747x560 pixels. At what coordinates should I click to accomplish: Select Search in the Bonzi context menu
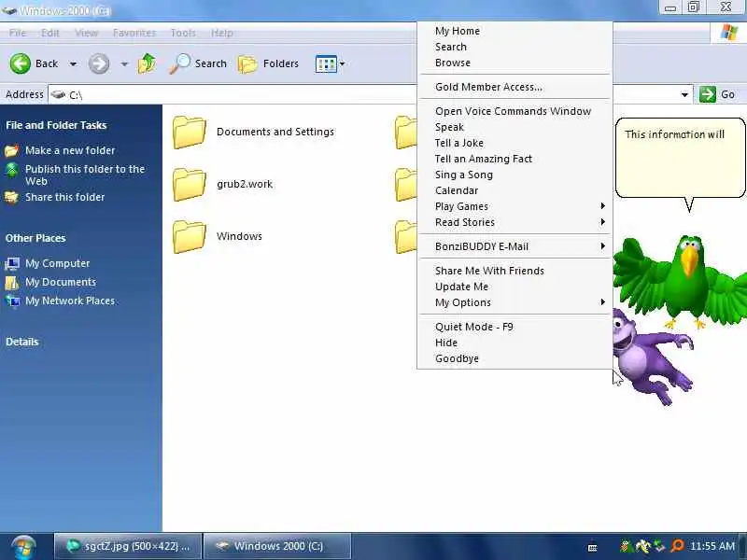pyautogui.click(x=451, y=47)
